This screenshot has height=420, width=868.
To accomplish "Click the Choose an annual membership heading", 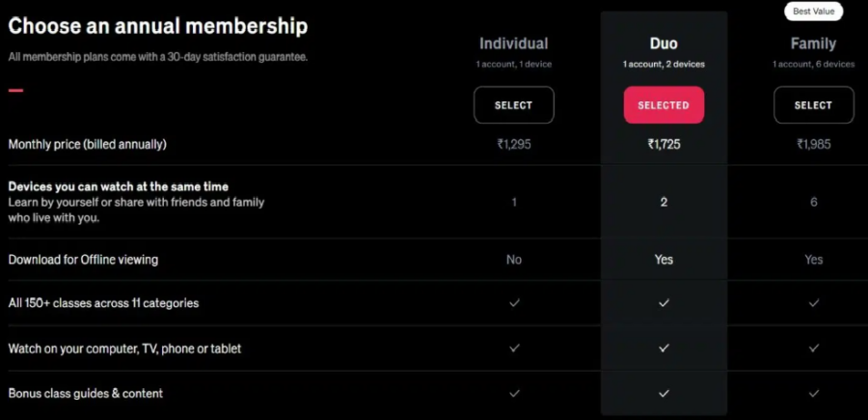I will 158,26.
